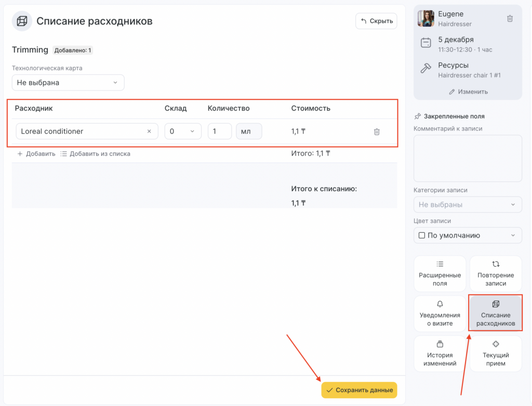
Task: Open the Склад dropdown
Action: coord(182,132)
